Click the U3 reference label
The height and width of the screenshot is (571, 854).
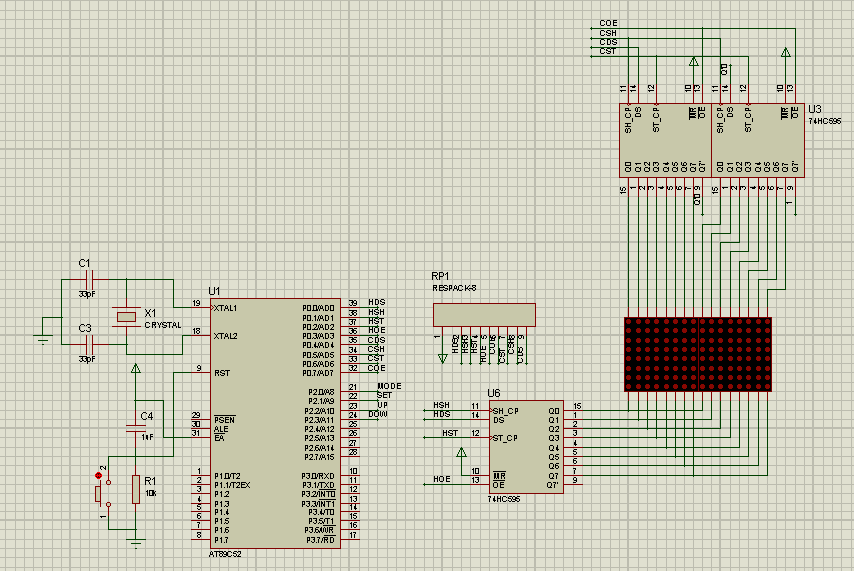815,109
